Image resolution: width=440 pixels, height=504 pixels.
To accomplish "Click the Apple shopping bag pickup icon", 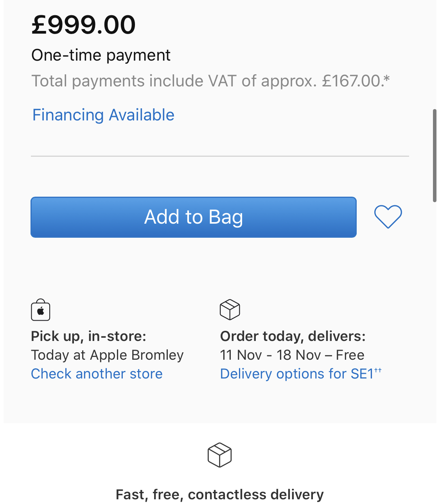I will point(41,310).
